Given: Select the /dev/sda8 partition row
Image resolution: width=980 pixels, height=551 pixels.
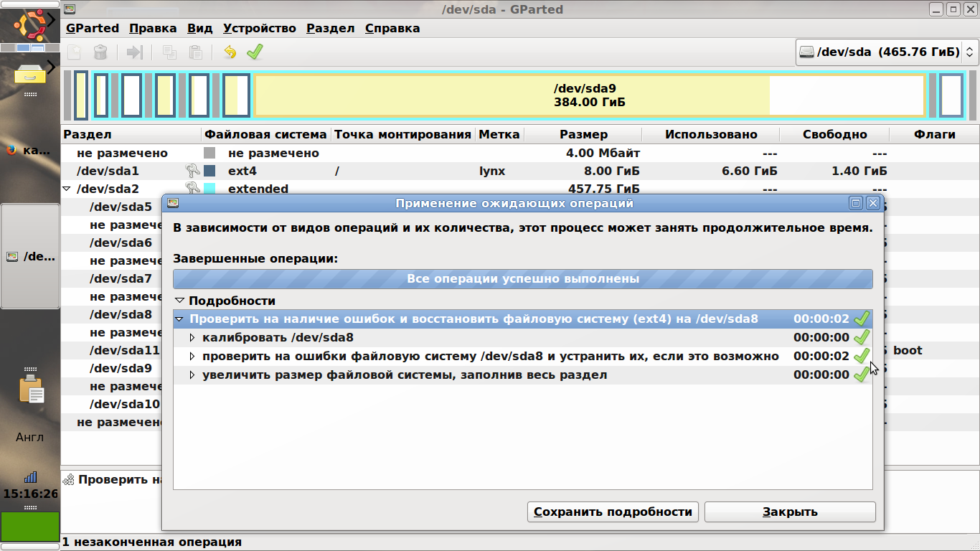Looking at the screenshot, I should (x=111, y=314).
